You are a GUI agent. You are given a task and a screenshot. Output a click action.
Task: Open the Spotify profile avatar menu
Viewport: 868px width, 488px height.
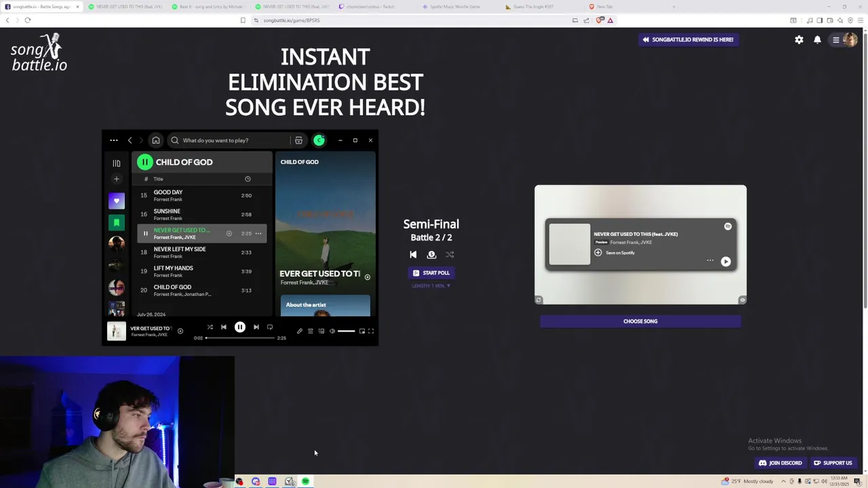click(x=319, y=140)
